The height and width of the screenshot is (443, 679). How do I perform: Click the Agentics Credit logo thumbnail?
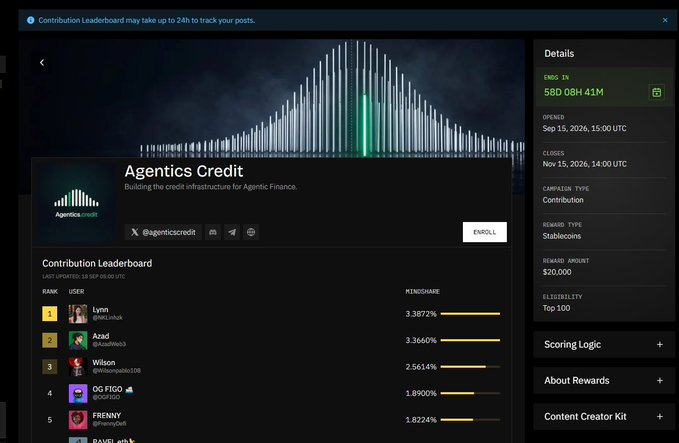pyautogui.click(x=76, y=203)
